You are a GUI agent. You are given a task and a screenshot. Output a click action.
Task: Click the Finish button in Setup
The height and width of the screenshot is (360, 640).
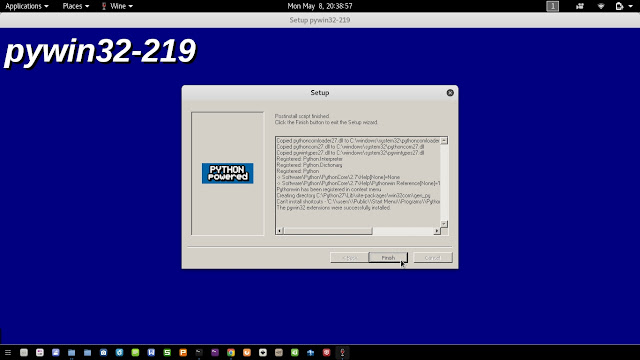(388, 258)
